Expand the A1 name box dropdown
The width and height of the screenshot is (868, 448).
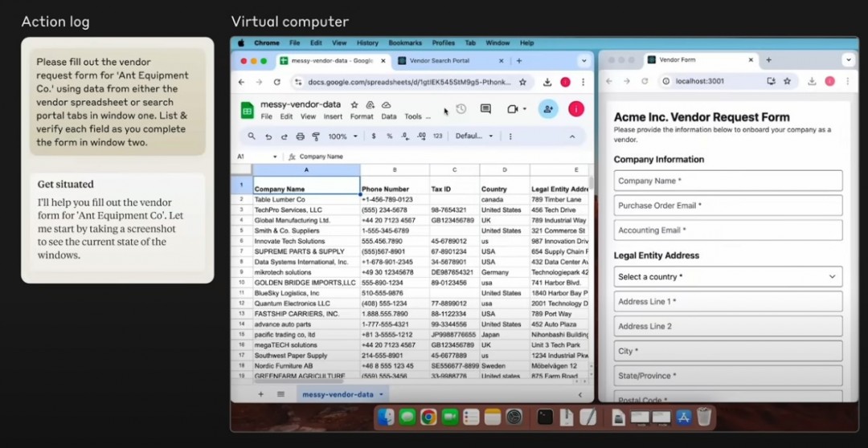(x=275, y=157)
